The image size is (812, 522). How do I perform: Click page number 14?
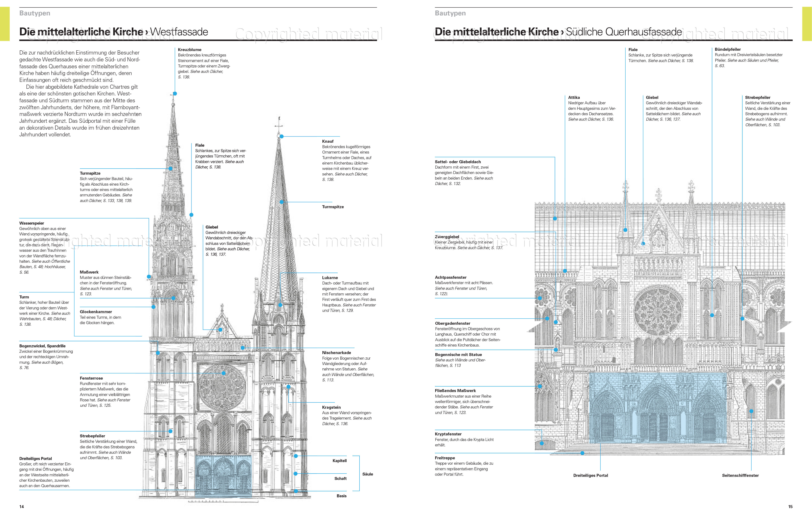click(x=22, y=506)
